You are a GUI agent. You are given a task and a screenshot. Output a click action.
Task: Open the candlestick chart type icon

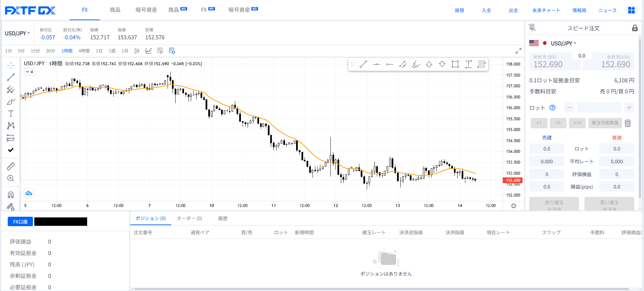137,51
